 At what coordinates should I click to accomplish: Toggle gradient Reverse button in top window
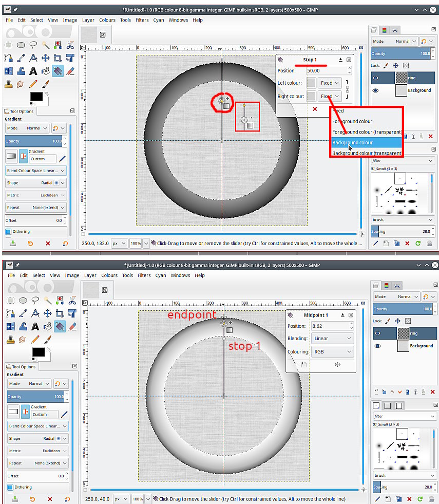23,156
